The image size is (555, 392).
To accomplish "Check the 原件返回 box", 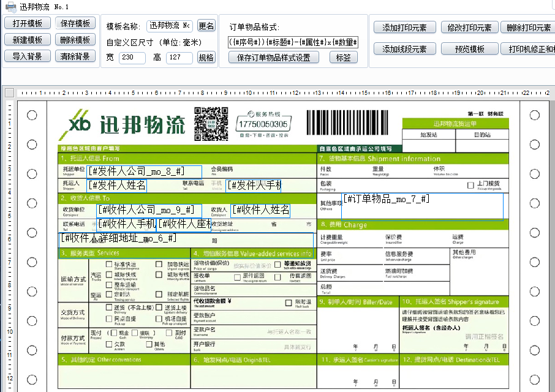I will point(237,277).
